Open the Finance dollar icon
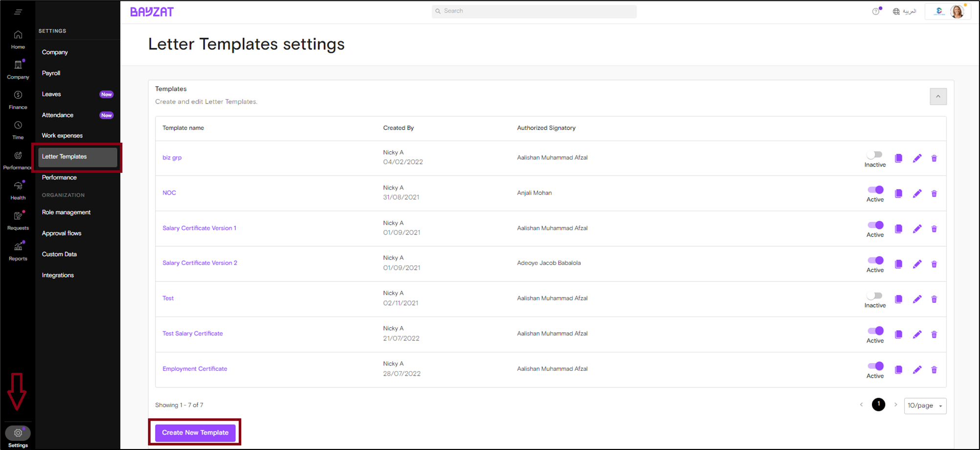 pyautogui.click(x=18, y=95)
